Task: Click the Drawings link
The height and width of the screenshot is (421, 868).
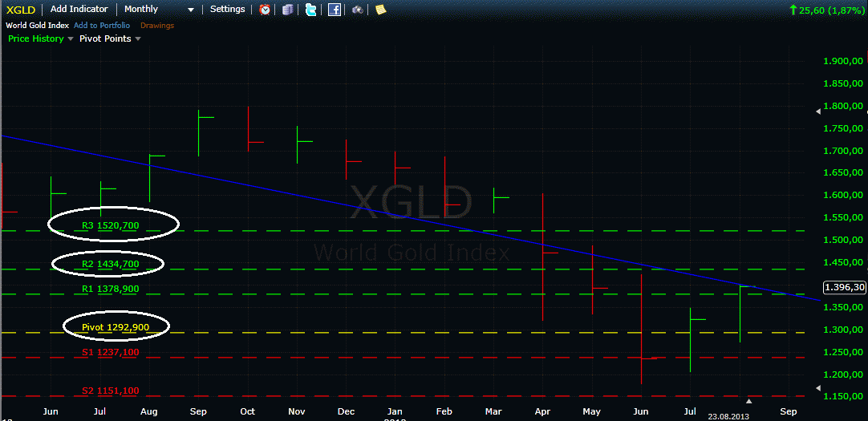Action: coord(157,25)
